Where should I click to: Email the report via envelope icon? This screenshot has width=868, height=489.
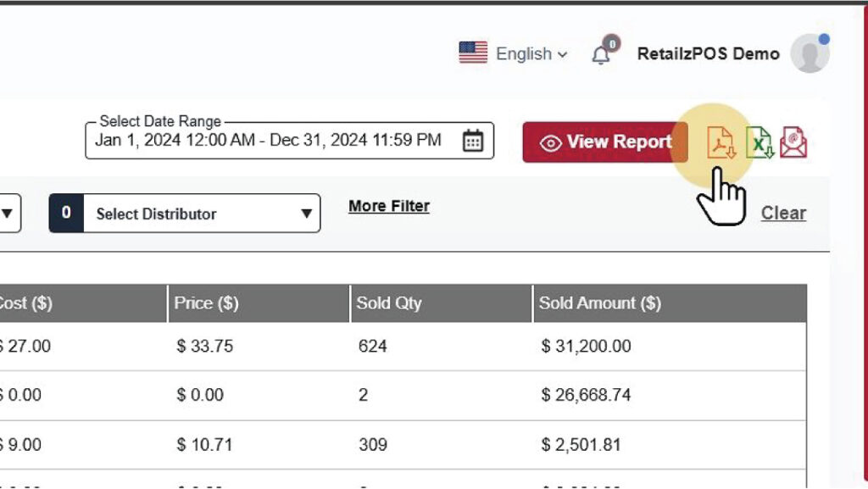(x=793, y=142)
